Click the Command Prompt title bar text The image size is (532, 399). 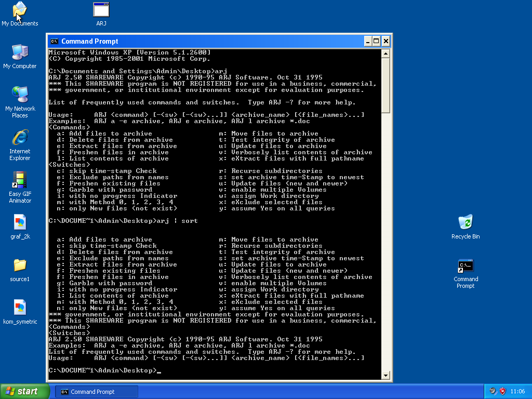pos(89,42)
